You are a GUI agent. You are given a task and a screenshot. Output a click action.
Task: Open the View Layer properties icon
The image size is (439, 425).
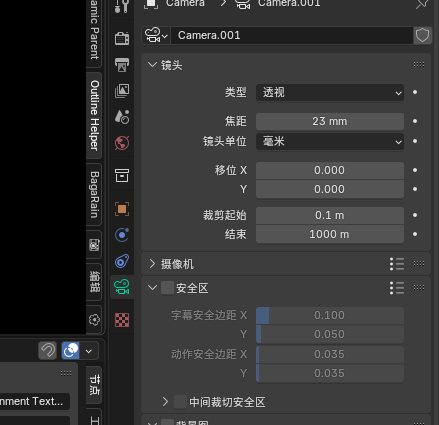click(x=122, y=91)
